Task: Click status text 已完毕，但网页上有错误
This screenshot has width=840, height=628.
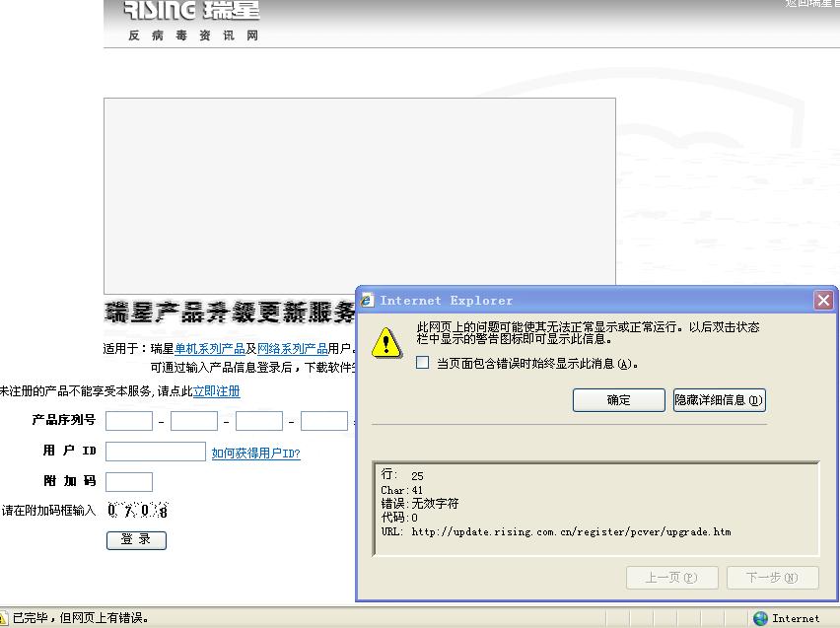Action: 81,618
